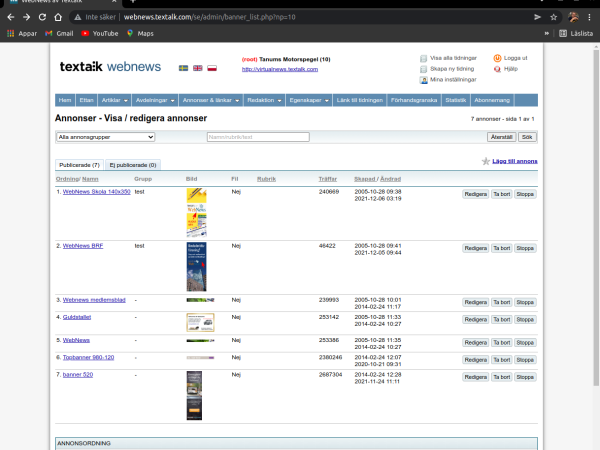Viewport: 600px width, 450px height.
Task: Open the Abonnemang menu item
Action: pyautogui.click(x=492, y=100)
